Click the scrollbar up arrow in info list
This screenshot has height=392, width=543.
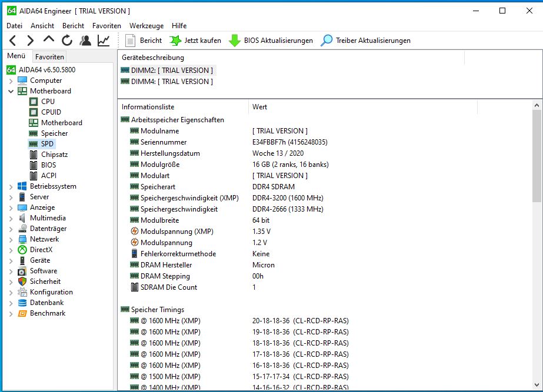pos(537,105)
